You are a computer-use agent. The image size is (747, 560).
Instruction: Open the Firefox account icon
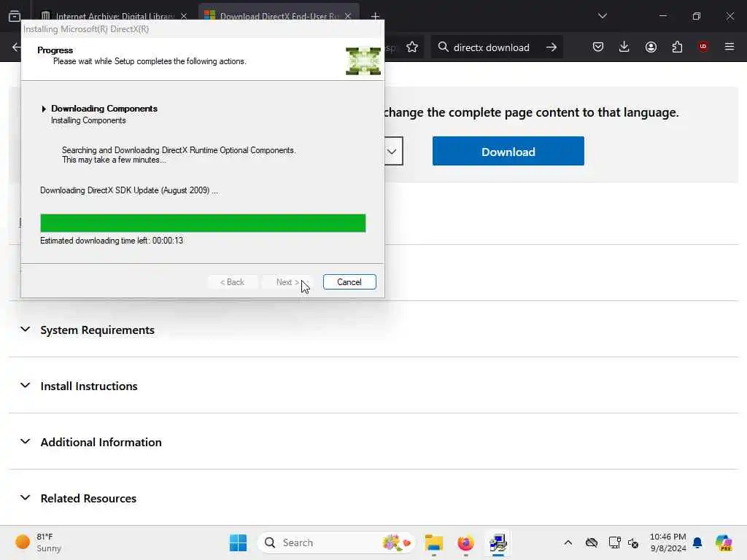[651, 47]
